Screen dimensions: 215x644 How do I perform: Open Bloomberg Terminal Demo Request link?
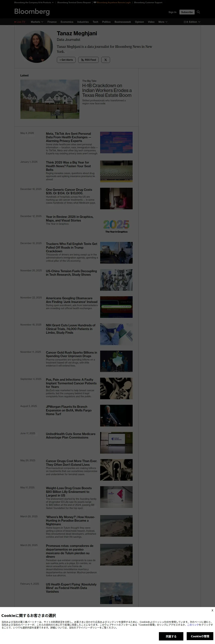click(x=74, y=3)
